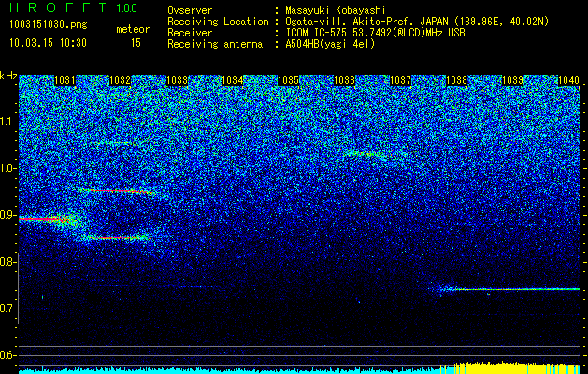Click the kHz axis unit label
This screenshot has height=374, width=588.
coord(8,76)
